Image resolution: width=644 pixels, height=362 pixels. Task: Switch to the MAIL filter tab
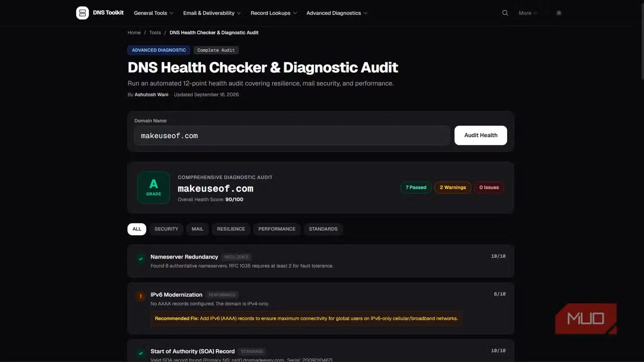coord(197,229)
